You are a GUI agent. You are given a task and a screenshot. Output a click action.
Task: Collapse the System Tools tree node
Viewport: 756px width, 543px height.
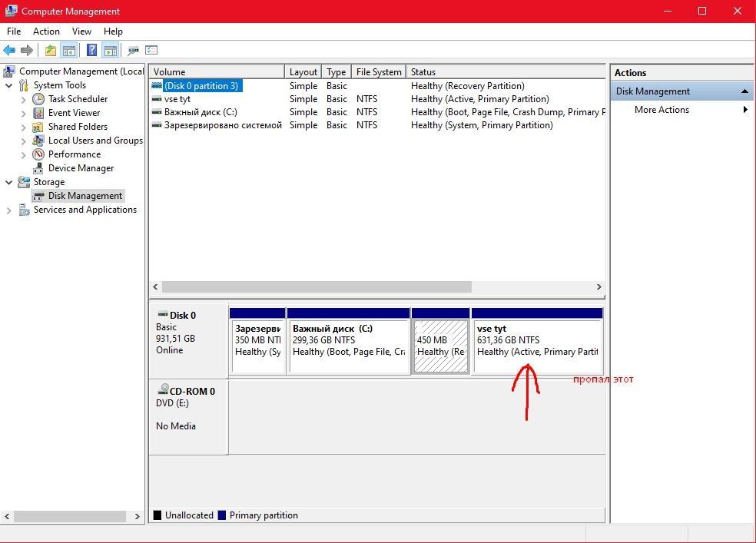pos(9,85)
